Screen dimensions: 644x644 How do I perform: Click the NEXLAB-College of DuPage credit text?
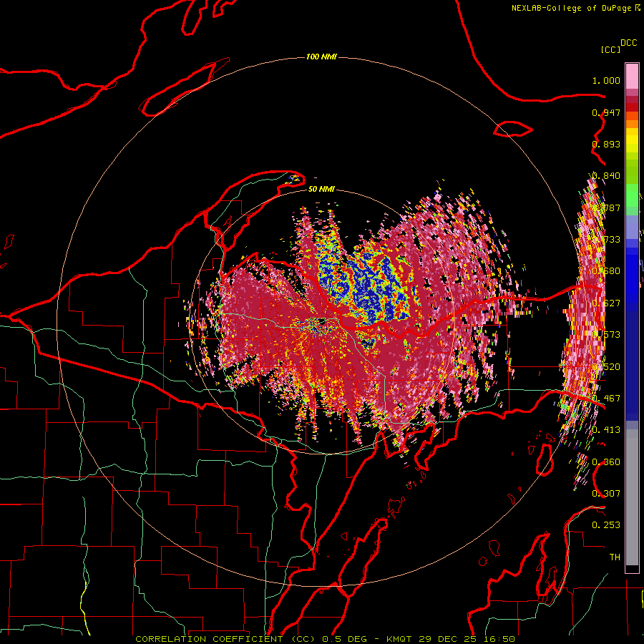point(571,8)
